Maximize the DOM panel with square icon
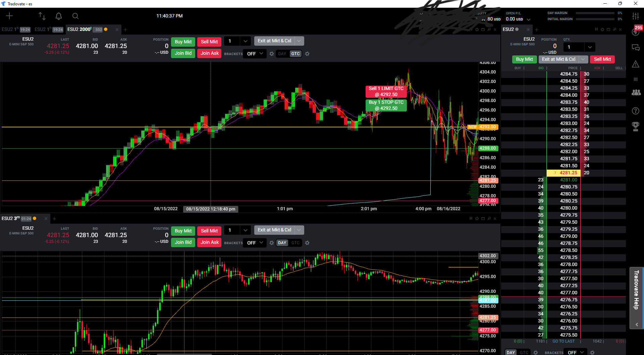This screenshot has width=644, height=355. point(608,30)
